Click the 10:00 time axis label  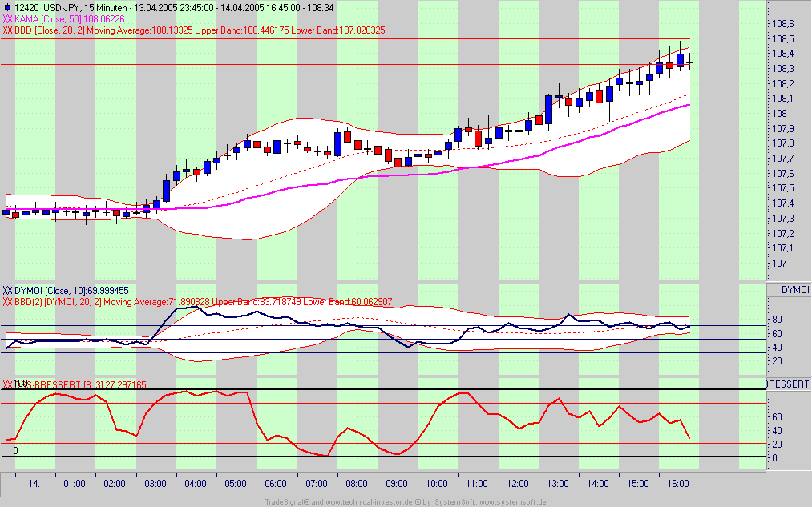pos(437,484)
